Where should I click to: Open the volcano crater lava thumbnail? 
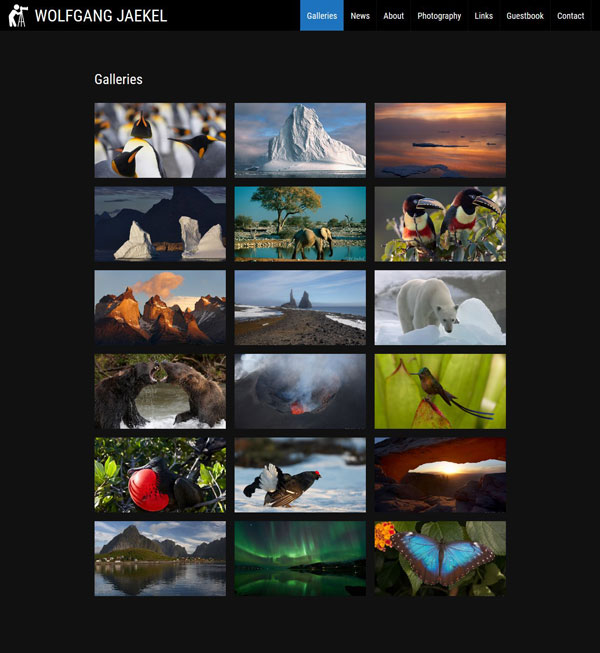(300, 391)
